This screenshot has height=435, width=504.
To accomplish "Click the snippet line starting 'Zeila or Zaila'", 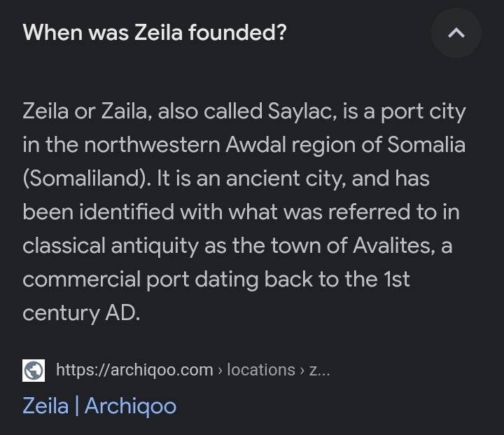I will coord(244,112).
